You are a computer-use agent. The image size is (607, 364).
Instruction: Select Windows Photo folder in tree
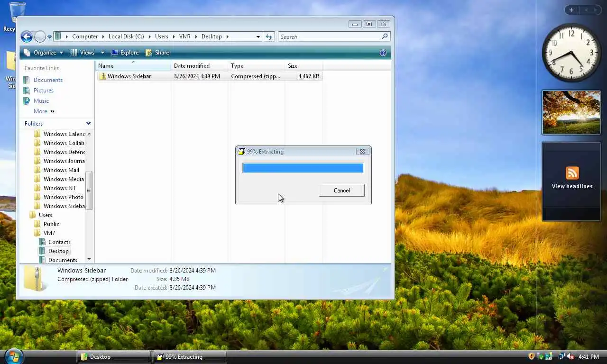63,197
